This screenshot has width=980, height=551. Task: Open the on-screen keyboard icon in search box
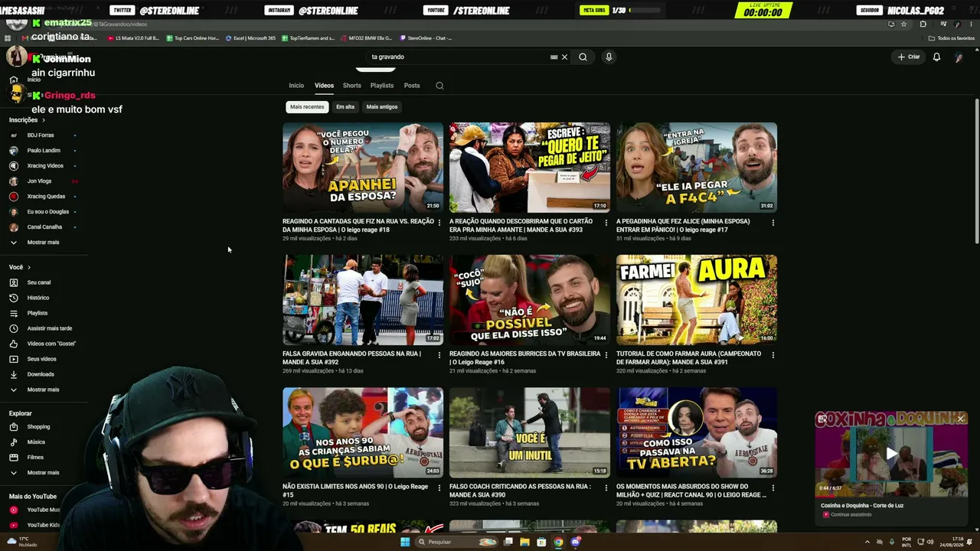pos(554,57)
